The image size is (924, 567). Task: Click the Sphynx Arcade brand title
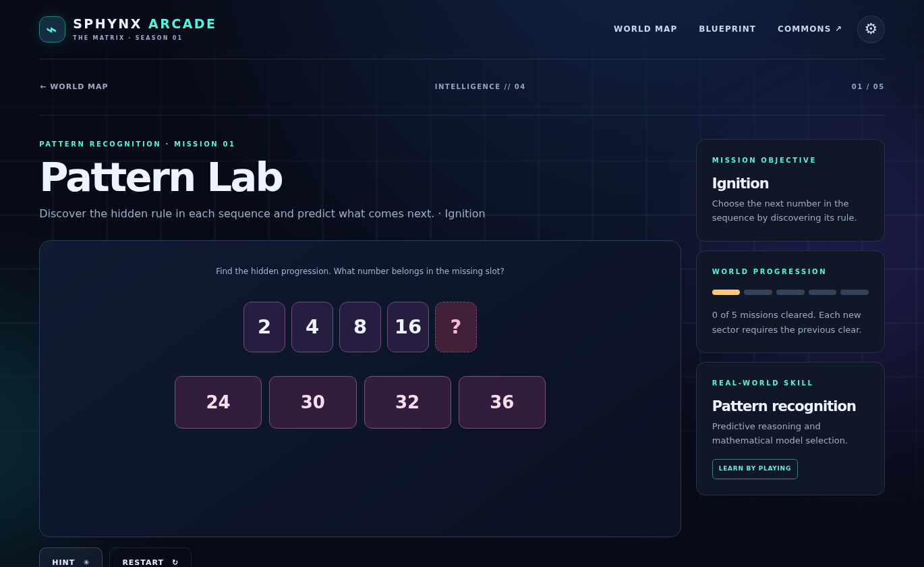pos(144,24)
